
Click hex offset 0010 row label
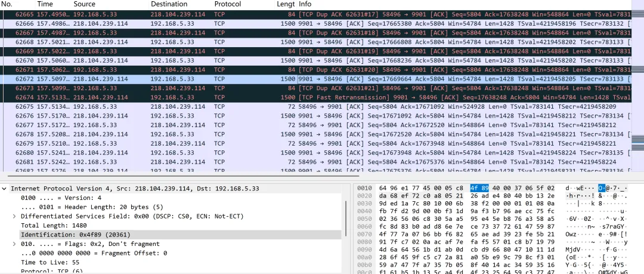[364, 189]
